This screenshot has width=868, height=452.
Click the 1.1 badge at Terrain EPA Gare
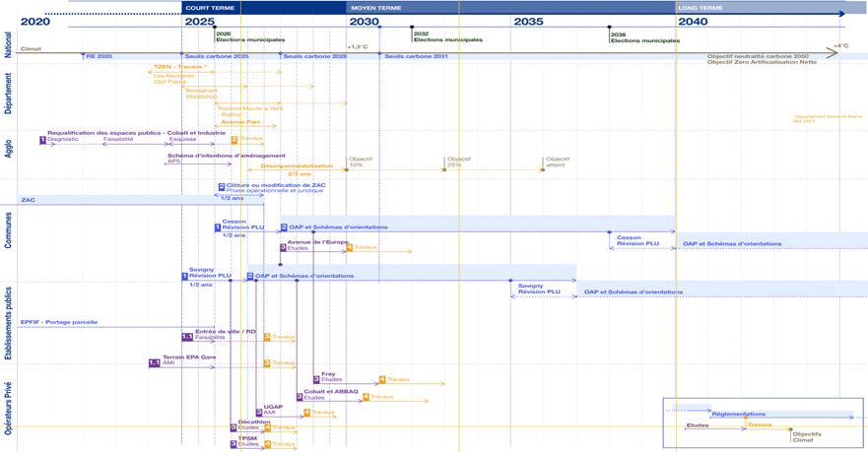pyautogui.click(x=155, y=362)
